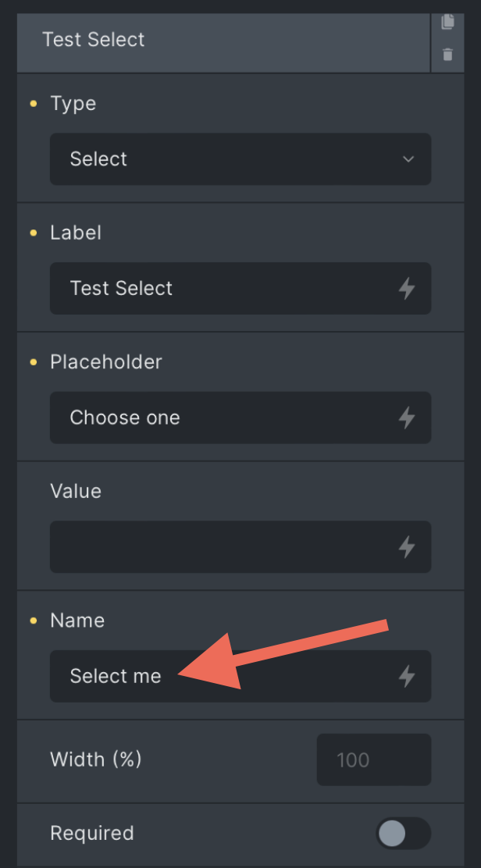Screen dimensions: 481x868
Task: Open dynamic data for Name field
Action: [407, 676]
